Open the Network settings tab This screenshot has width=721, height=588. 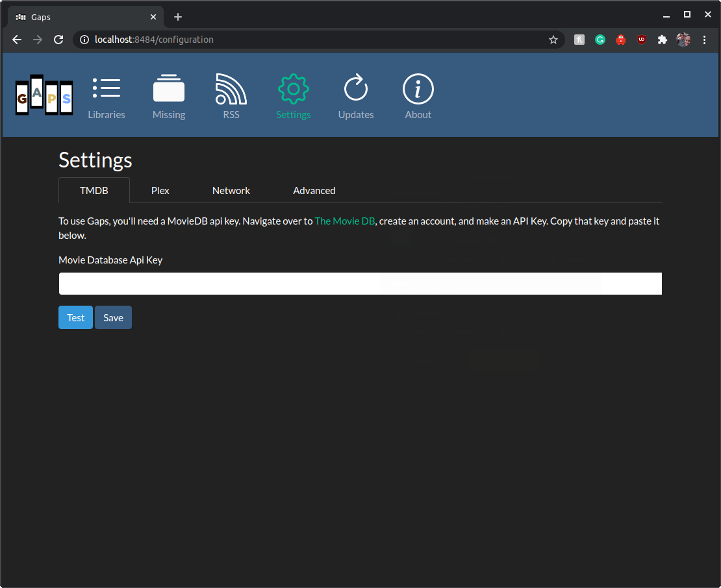231,190
